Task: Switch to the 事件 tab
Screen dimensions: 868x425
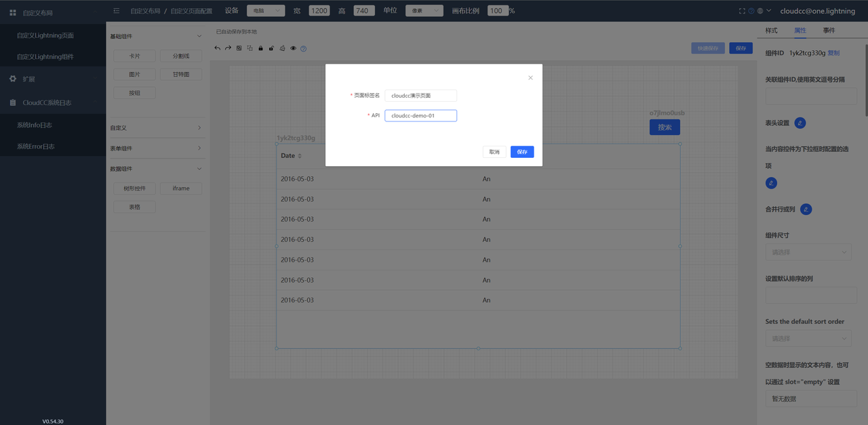Action: [829, 31]
